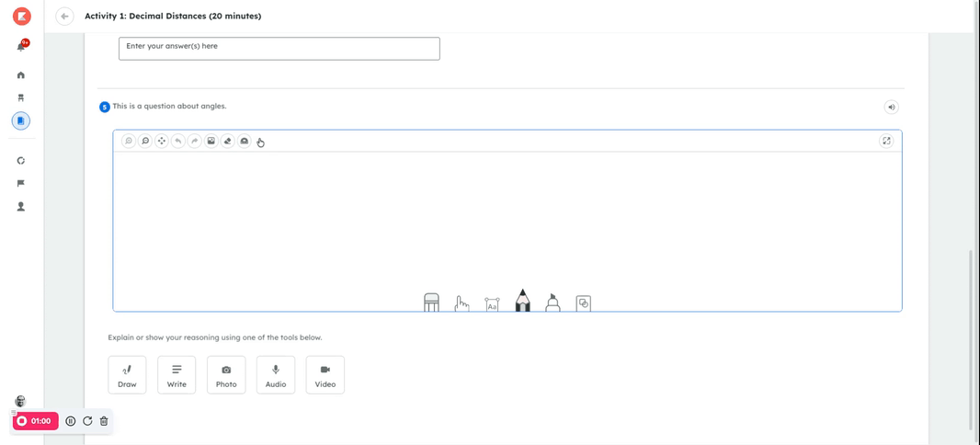Image resolution: width=980 pixels, height=445 pixels.
Task: Open the person profile icon in sidebar
Action: tap(20, 206)
